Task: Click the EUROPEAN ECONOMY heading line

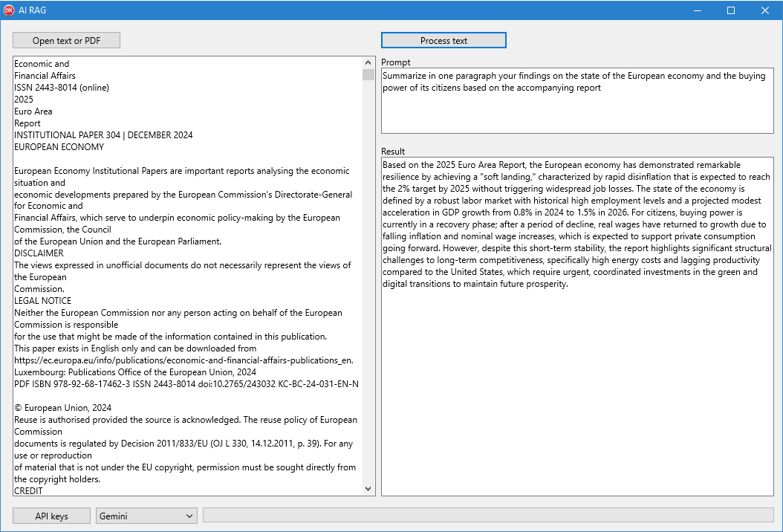Action: click(x=59, y=147)
